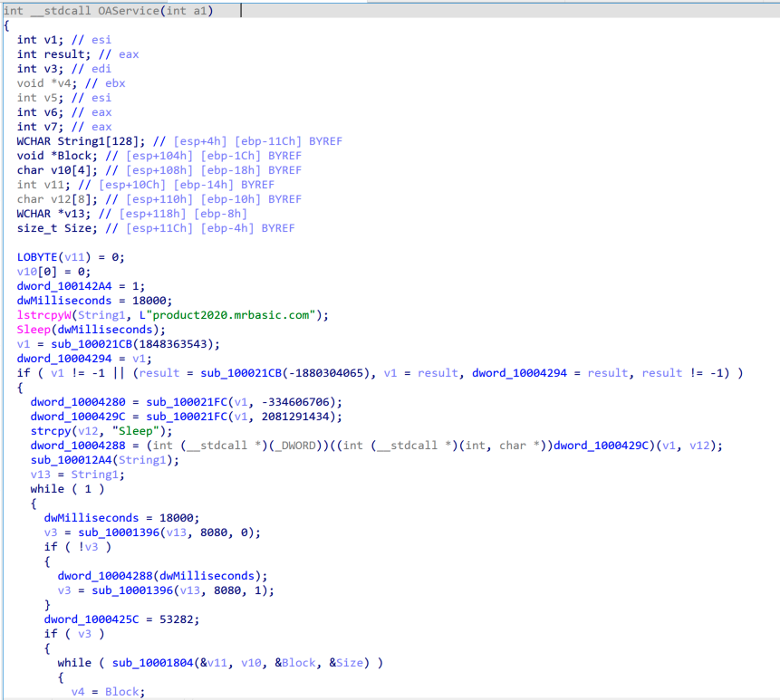Image resolution: width=780 pixels, height=700 pixels.
Task: Click the 'void *Block' declaration
Action: click(x=159, y=156)
